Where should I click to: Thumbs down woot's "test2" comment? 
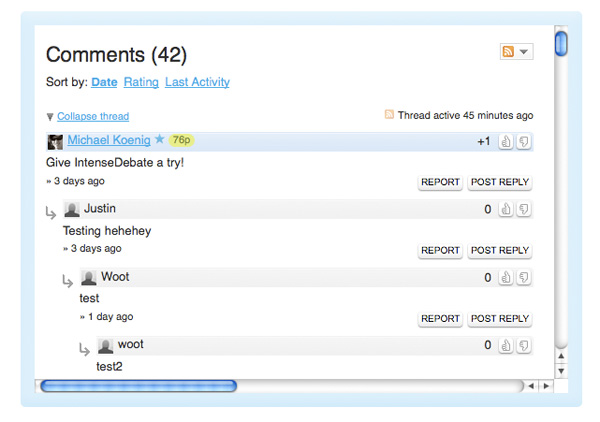524,345
